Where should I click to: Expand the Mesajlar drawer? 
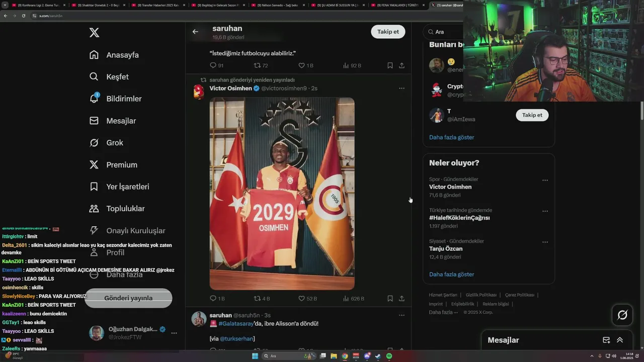620,340
